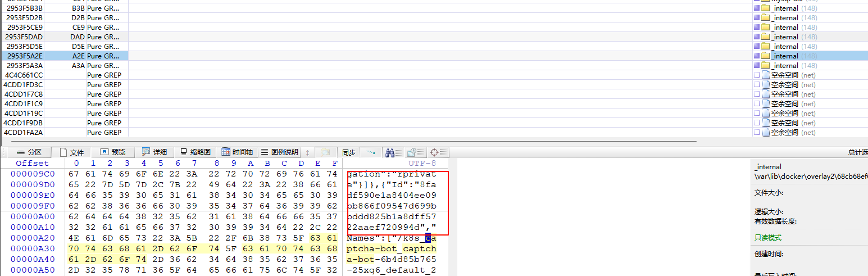Toggle checkbox in the 2953F5B3B row
868x276 pixels.
(x=757, y=8)
